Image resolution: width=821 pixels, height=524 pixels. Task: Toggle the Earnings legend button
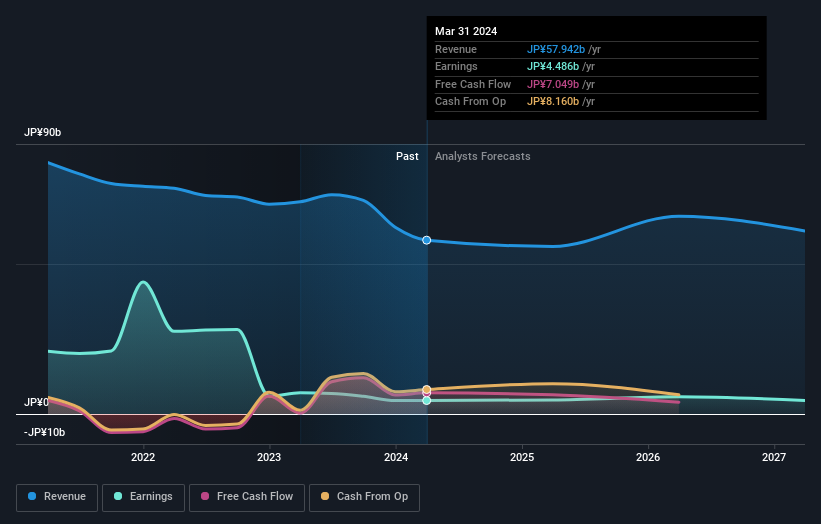tap(143, 497)
